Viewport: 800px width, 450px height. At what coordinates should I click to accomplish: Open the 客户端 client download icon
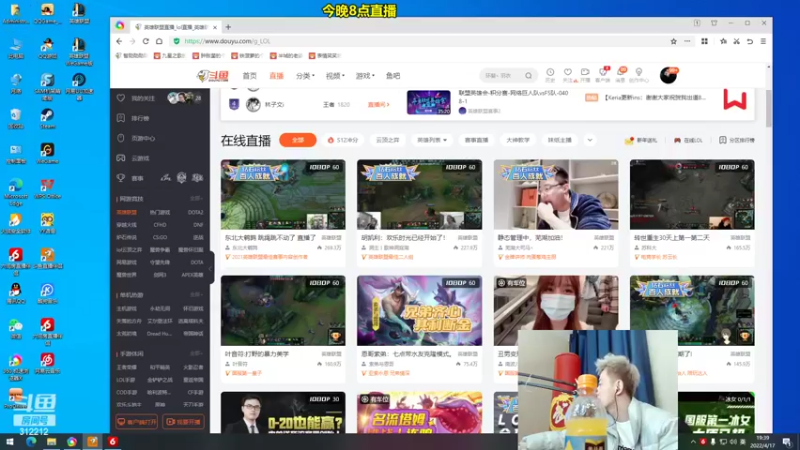603,74
